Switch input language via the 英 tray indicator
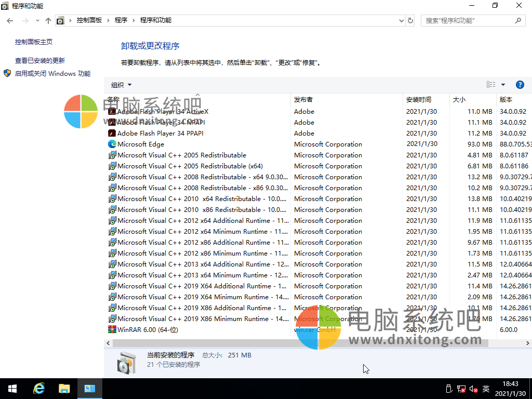 [486, 388]
